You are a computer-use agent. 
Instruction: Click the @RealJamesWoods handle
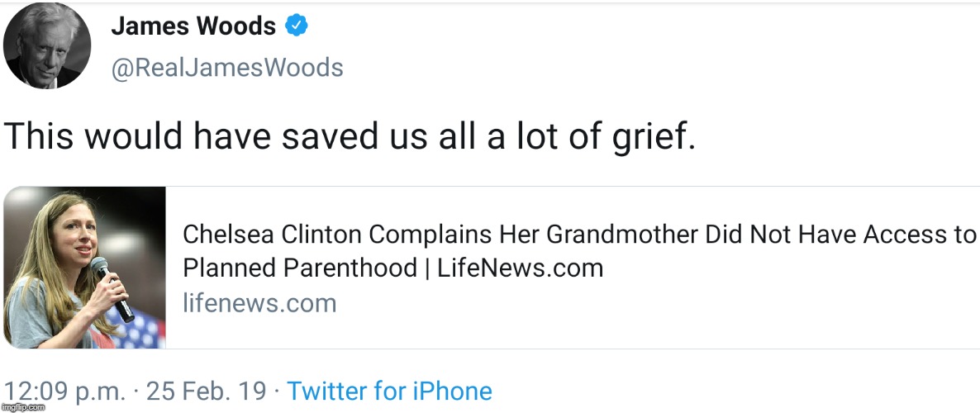point(227,67)
